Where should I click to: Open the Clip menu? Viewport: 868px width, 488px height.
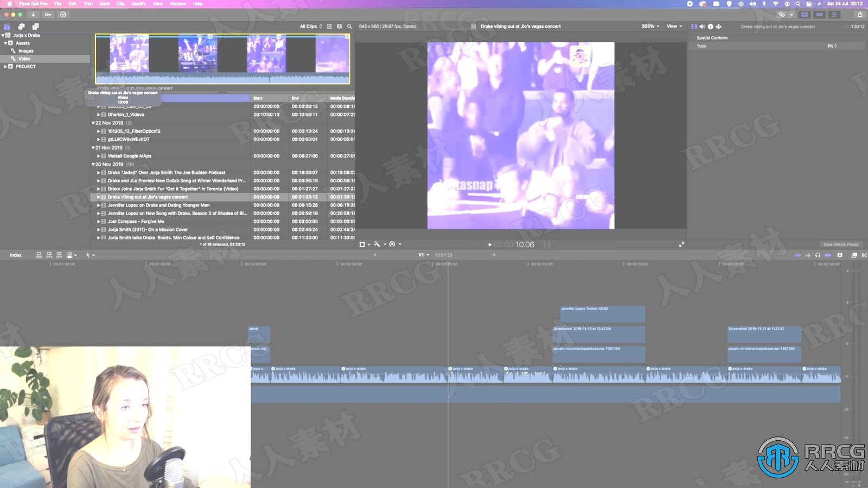(120, 4)
